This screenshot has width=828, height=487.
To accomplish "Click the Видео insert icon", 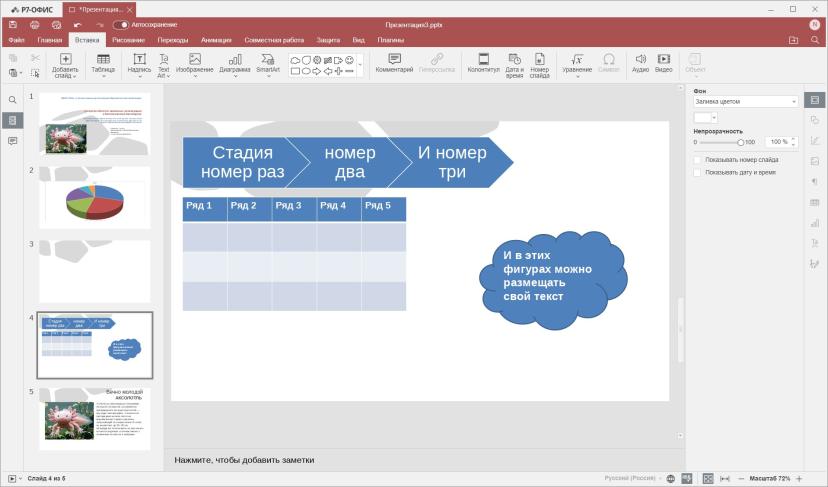I will [x=664, y=59].
